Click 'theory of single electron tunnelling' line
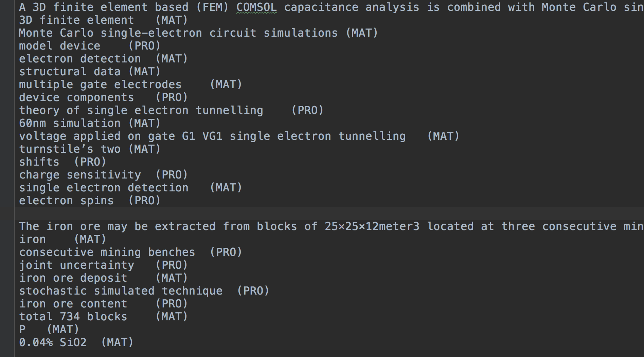644x357 pixels. point(171,110)
